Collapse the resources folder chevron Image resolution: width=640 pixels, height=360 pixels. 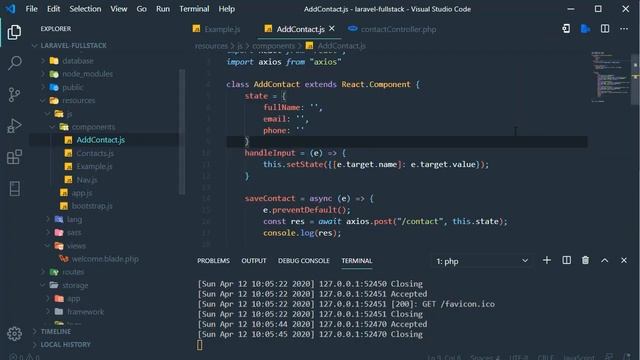43,100
